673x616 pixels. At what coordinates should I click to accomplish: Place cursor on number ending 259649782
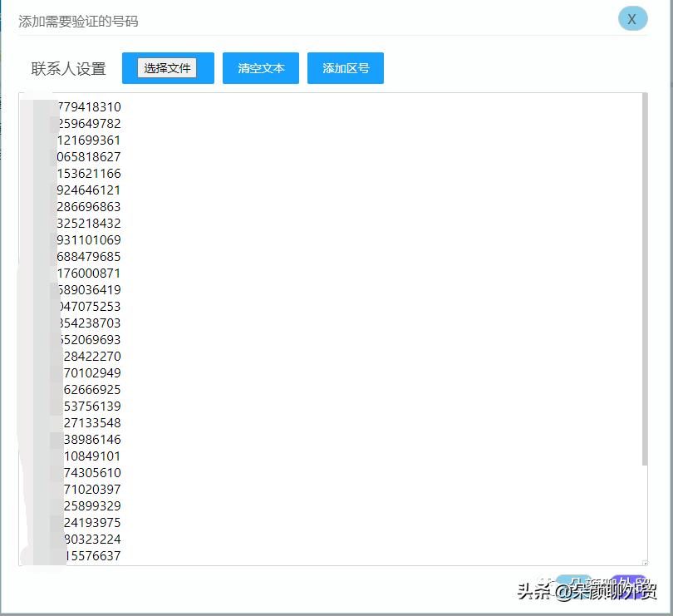click(x=91, y=123)
